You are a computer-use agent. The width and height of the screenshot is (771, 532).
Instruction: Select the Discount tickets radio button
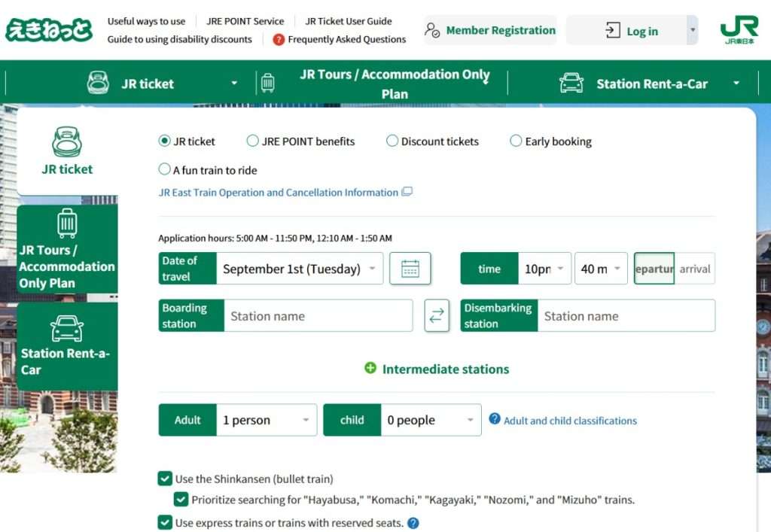click(392, 141)
